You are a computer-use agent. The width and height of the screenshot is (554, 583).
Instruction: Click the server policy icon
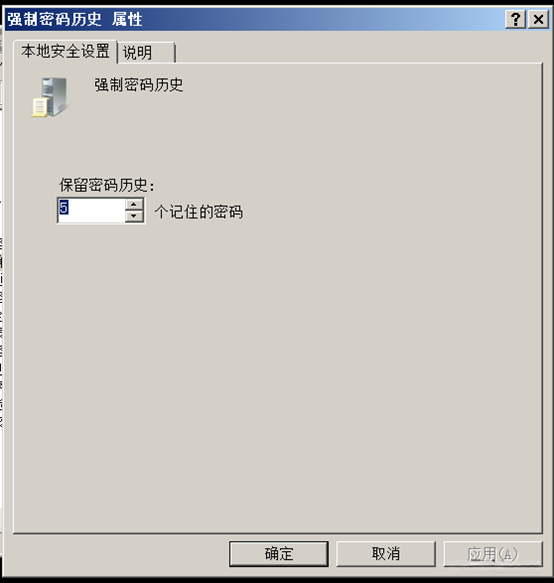50,97
